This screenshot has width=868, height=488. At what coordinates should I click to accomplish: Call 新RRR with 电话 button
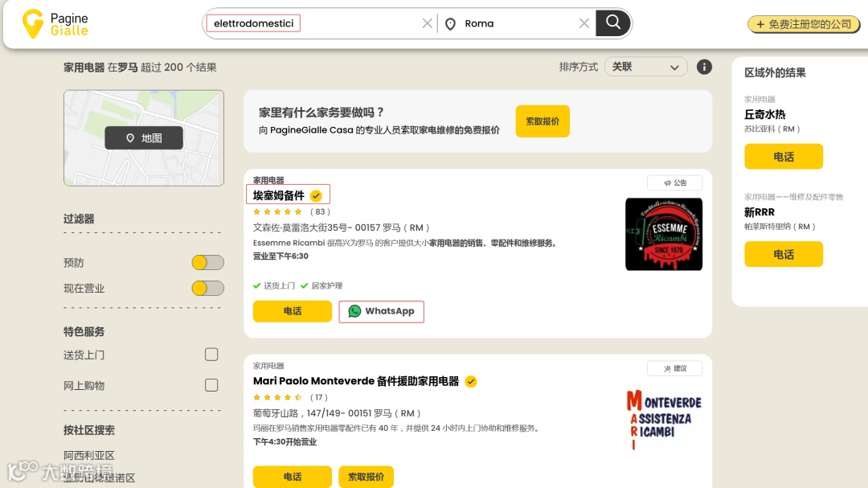(784, 254)
